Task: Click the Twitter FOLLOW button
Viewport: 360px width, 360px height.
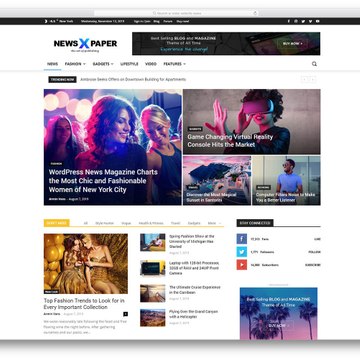Action: (315, 252)
